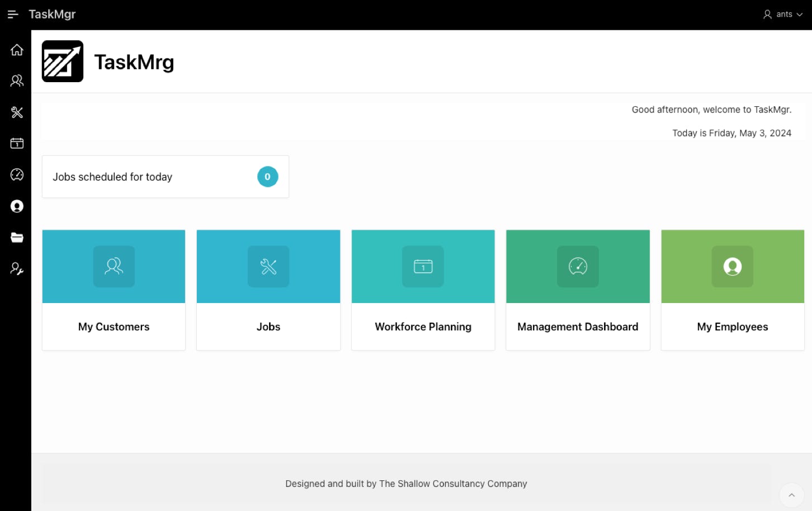This screenshot has width=812, height=511.
Task: Expand the ants user dropdown
Action: 783,15
